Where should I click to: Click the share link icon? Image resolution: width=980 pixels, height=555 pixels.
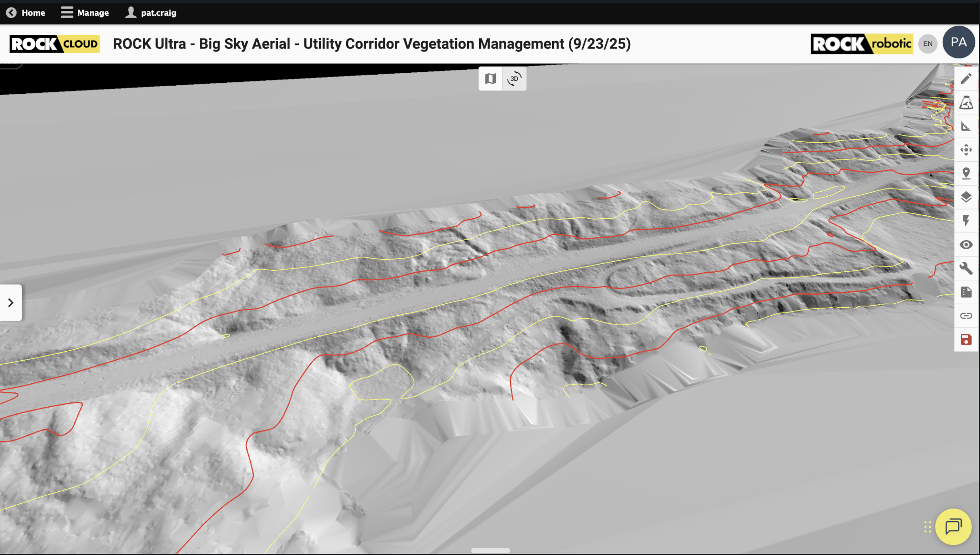pyautogui.click(x=966, y=316)
